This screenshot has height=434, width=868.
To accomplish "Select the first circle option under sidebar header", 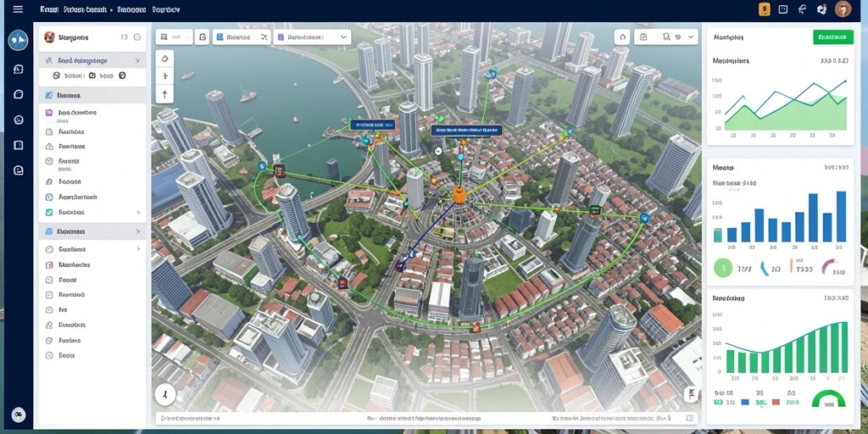I will [x=56, y=75].
